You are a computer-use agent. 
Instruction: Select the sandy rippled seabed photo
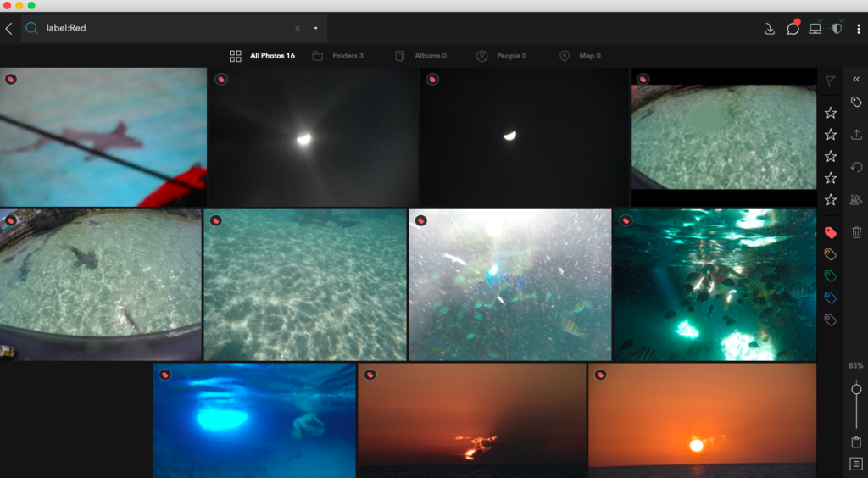coord(305,285)
